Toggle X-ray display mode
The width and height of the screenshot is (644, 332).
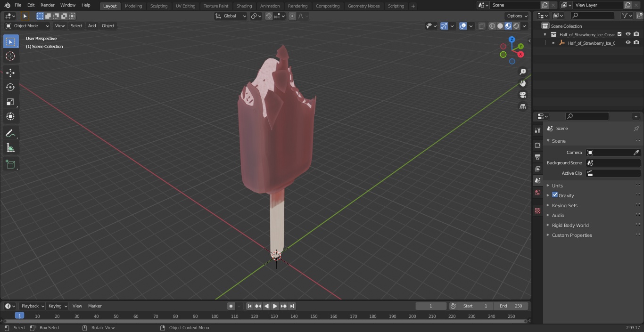point(481,26)
